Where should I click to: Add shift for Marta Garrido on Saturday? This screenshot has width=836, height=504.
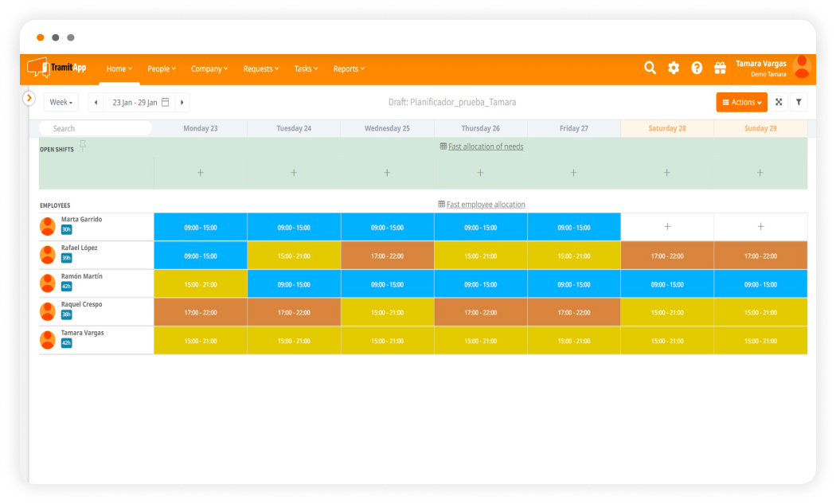tap(667, 227)
